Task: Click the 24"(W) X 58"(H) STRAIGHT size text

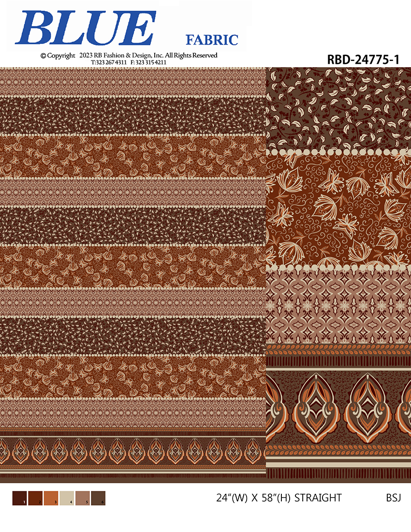Action: [279, 498]
